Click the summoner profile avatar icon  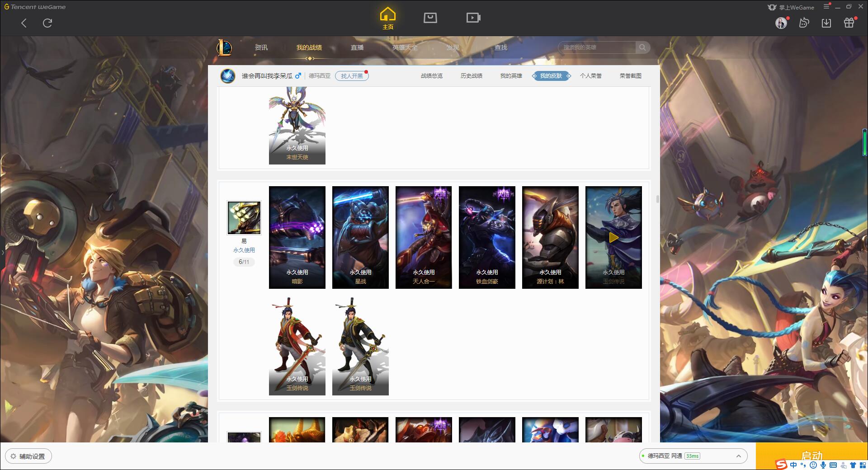(228, 75)
